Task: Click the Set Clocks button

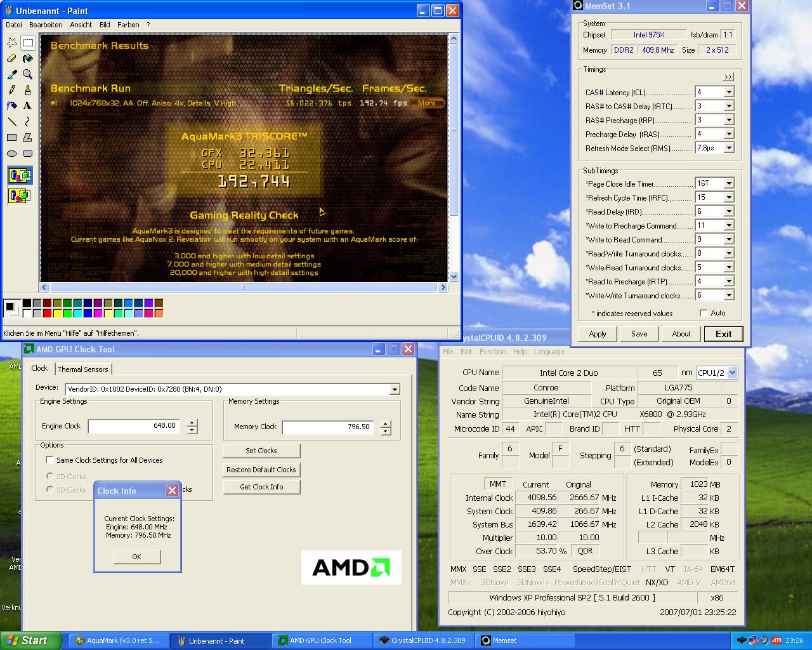Action: click(261, 451)
